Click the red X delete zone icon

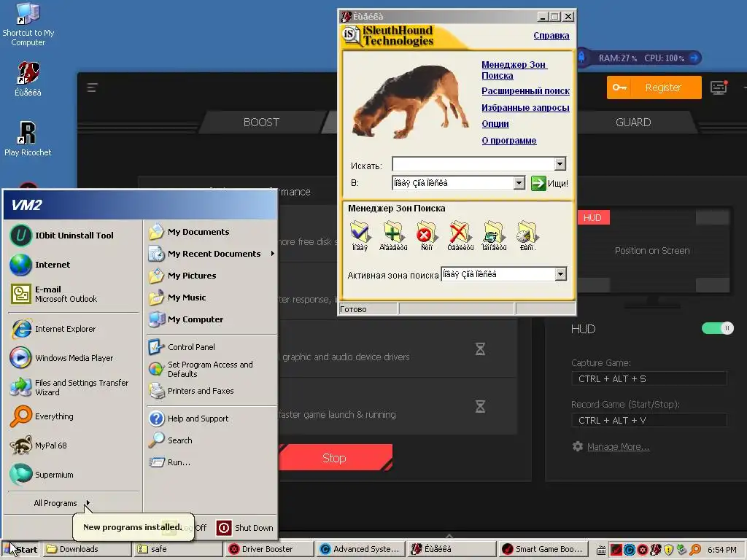click(x=460, y=236)
